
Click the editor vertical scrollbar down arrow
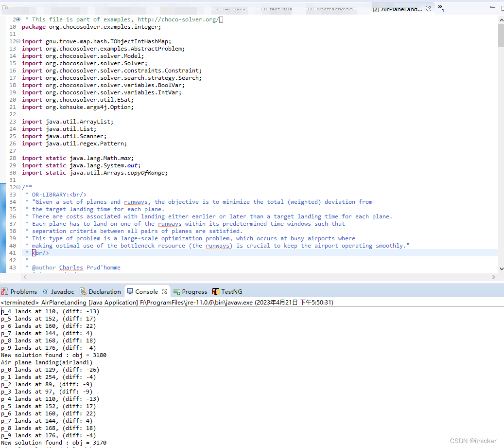[501, 269]
